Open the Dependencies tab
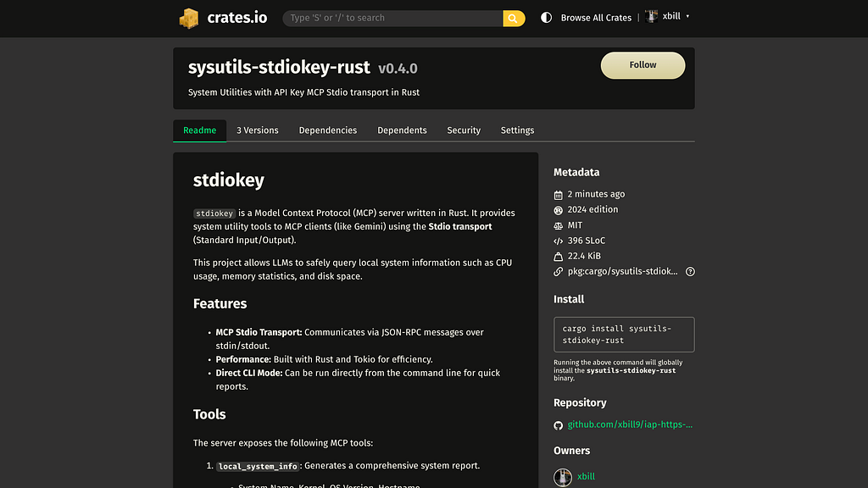 tap(328, 130)
